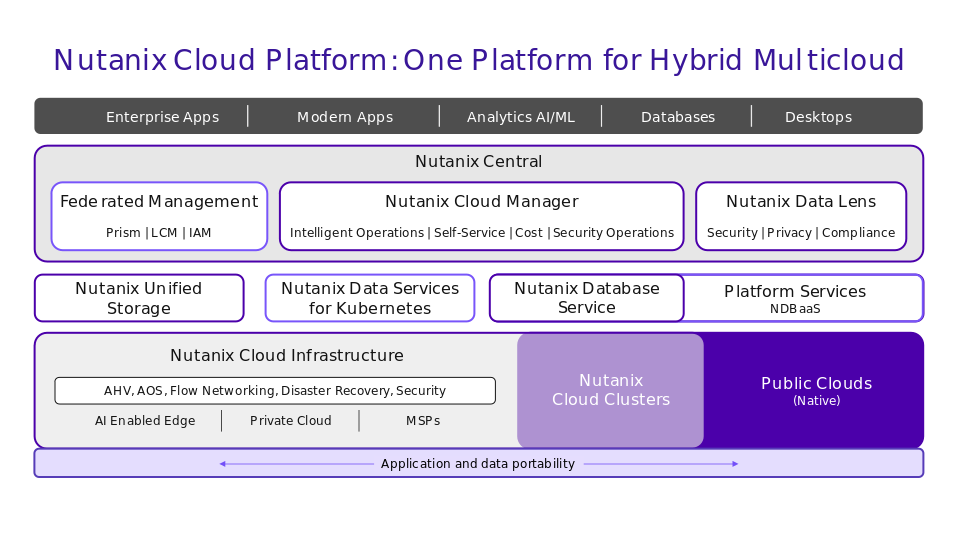Click the MSPs label
Viewport: 960px width, 540px height.
(423, 421)
